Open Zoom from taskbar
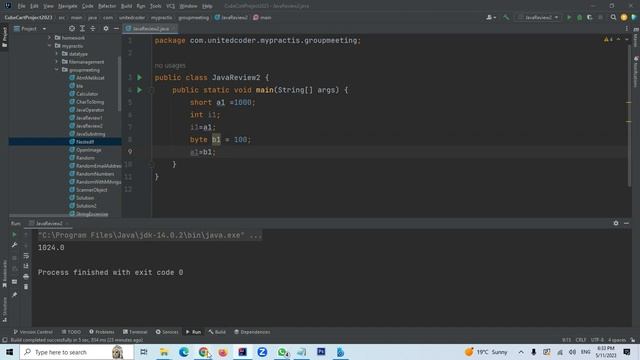The height and width of the screenshot is (360, 640). tap(262, 352)
